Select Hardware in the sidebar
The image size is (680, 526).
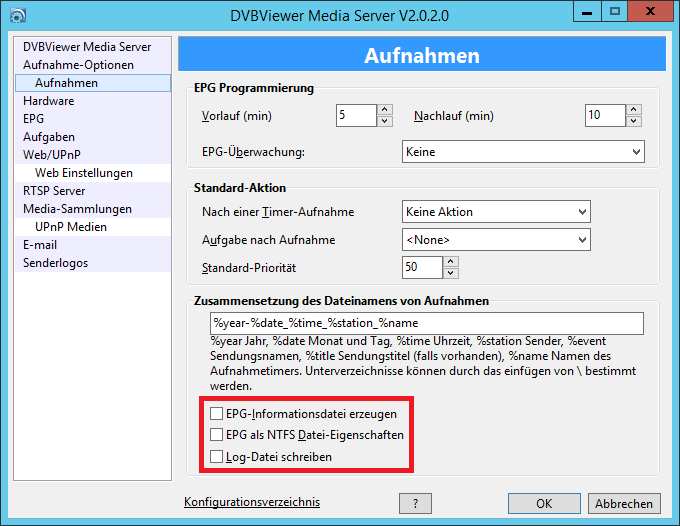[x=49, y=101]
